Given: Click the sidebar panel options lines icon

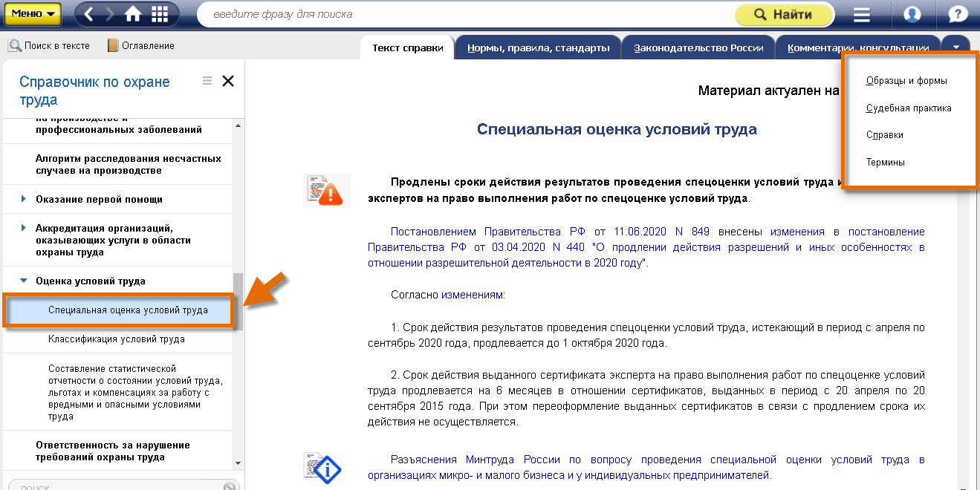Looking at the screenshot, I should [207, 81].
